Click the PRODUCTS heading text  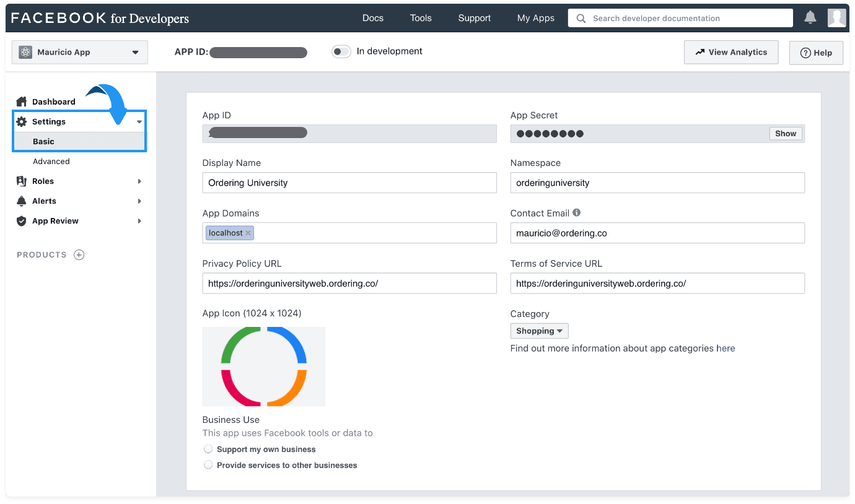[42, 254]
